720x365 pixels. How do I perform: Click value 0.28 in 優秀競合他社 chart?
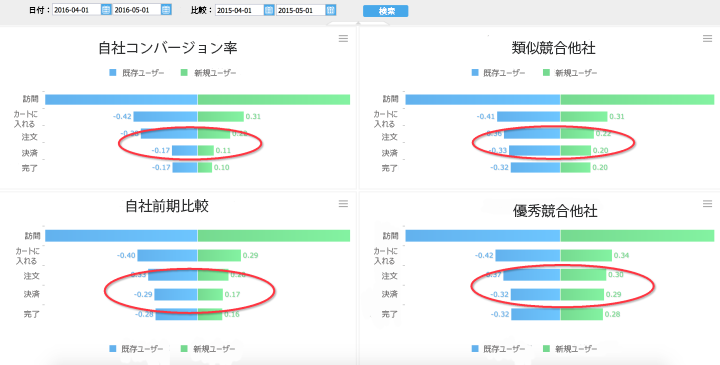coord(613,314)
